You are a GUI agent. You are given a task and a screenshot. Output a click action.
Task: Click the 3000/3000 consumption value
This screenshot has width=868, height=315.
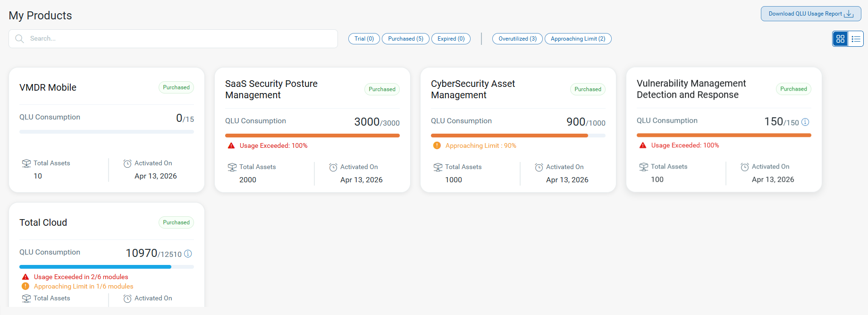point(377,122)
